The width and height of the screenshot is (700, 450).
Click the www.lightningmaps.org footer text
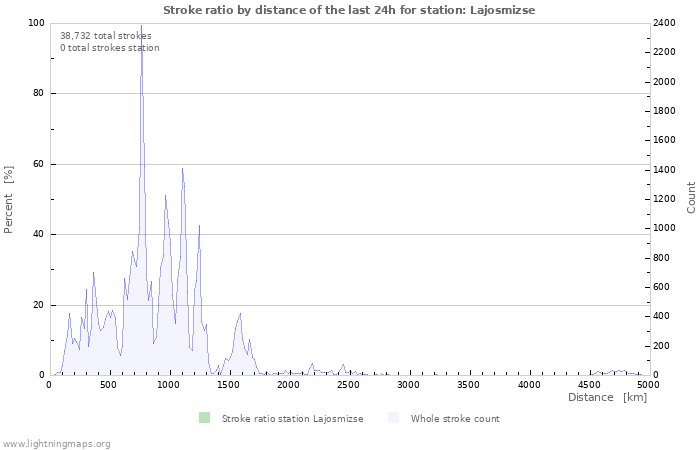[56, 444]
